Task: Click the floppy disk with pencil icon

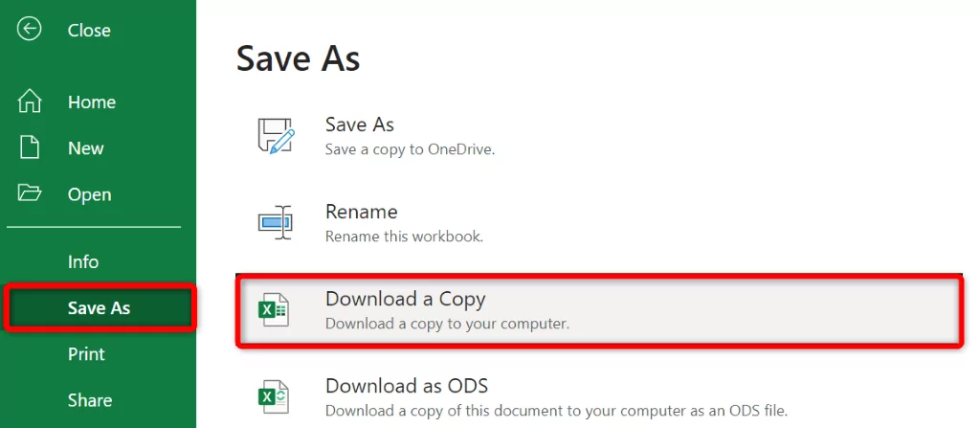Action: [276, 134]
